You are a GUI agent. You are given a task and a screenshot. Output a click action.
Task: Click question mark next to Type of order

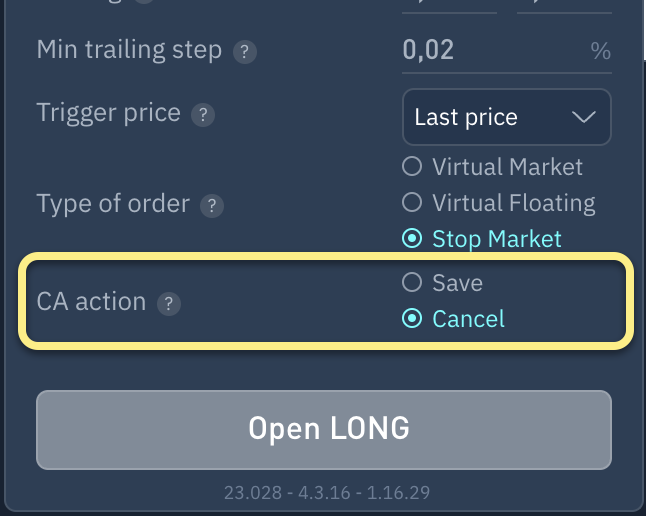point(211,207)
